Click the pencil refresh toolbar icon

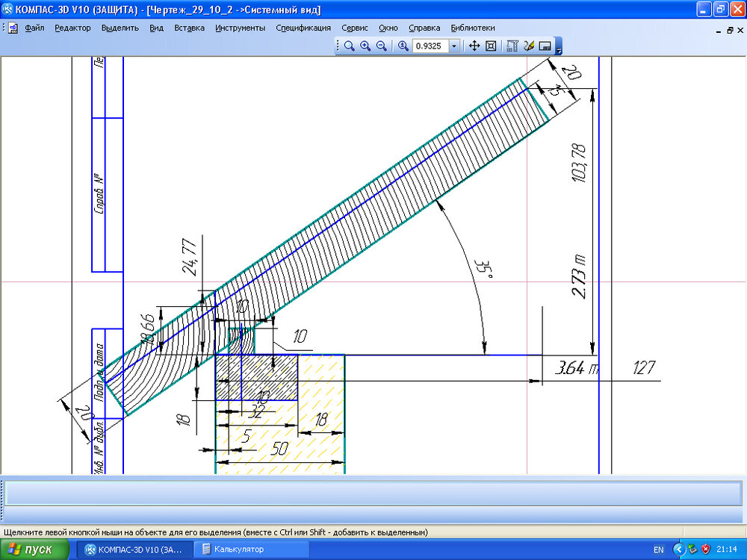tap(529, 46)
